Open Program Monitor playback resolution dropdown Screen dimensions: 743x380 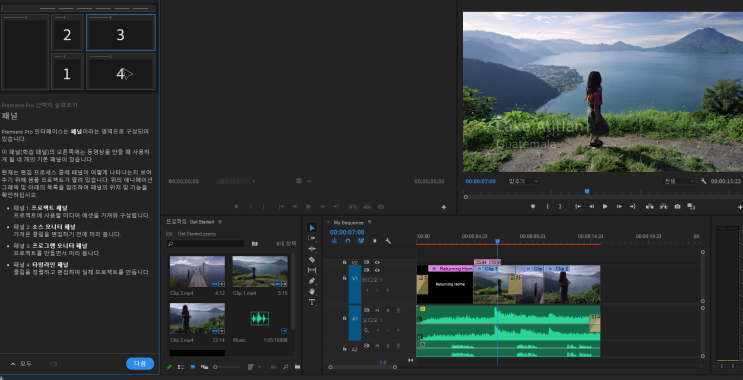[x=679, y=181]
